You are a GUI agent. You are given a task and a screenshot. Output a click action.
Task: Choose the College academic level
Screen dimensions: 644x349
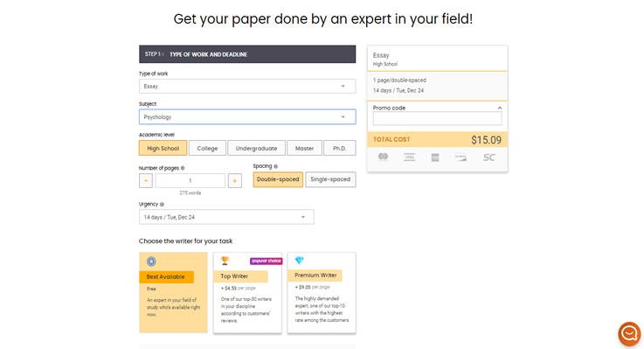[x=207, y=149]
